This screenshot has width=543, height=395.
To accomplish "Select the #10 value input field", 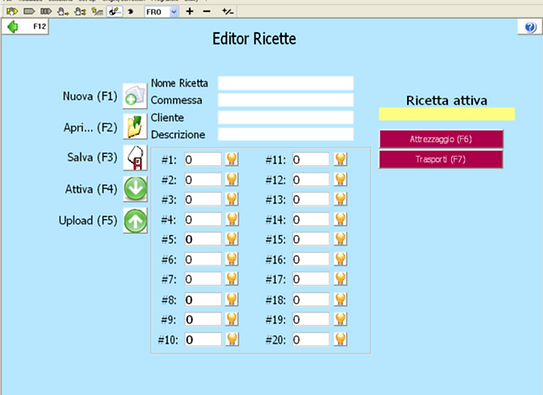I will [203, 340].
